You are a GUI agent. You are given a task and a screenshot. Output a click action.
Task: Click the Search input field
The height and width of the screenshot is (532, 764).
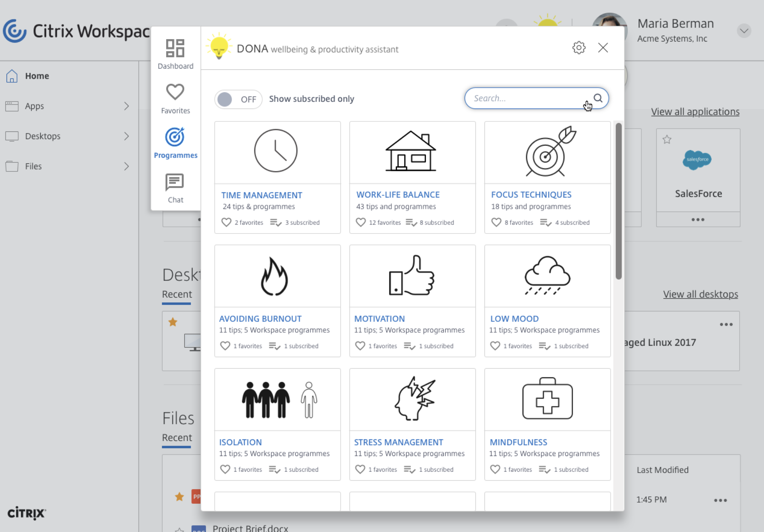pos(536,98)
